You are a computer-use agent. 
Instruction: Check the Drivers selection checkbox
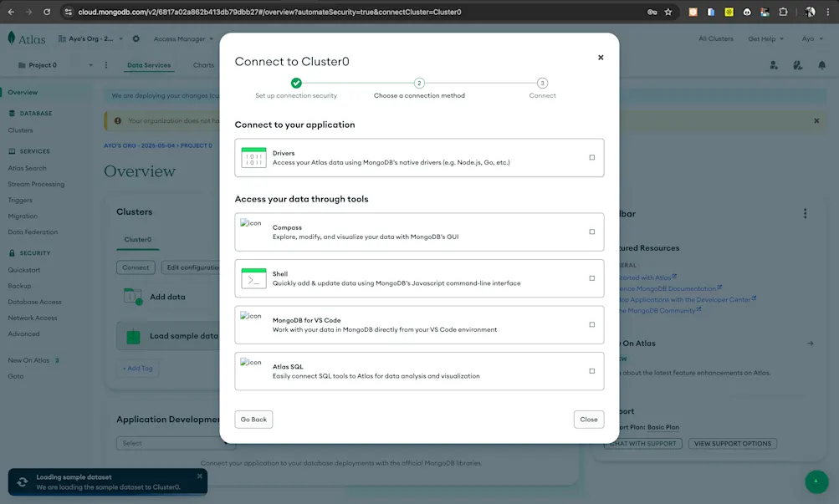pyautogui.click(x=591, y=156)
